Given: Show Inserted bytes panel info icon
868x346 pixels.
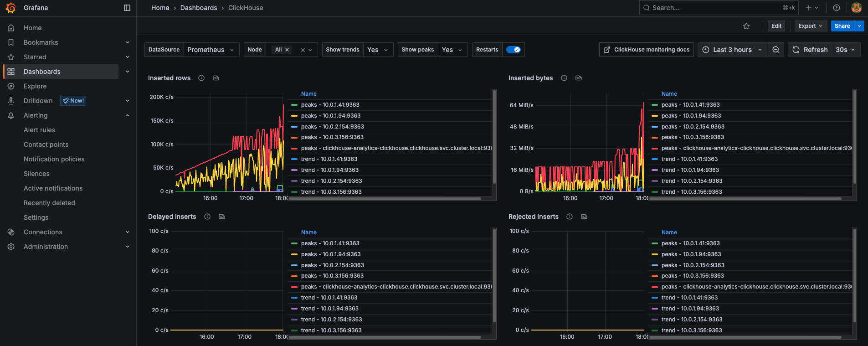Looking at the screenshot, I should click(564, 78).
